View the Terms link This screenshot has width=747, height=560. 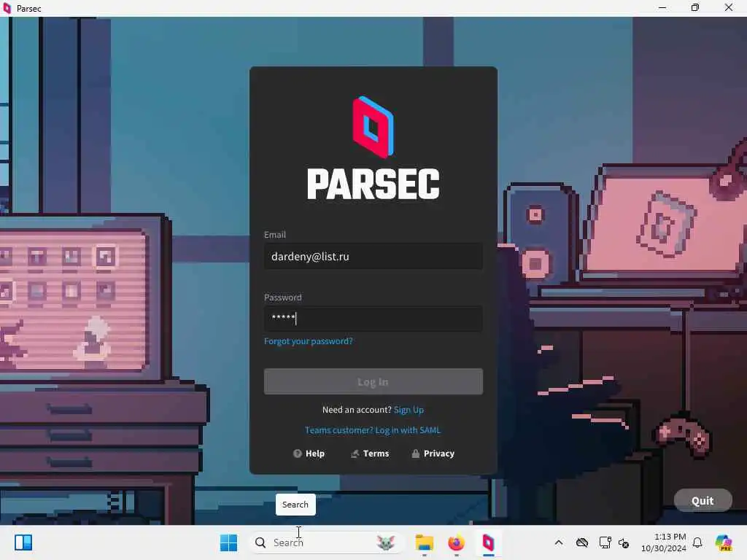370,454
